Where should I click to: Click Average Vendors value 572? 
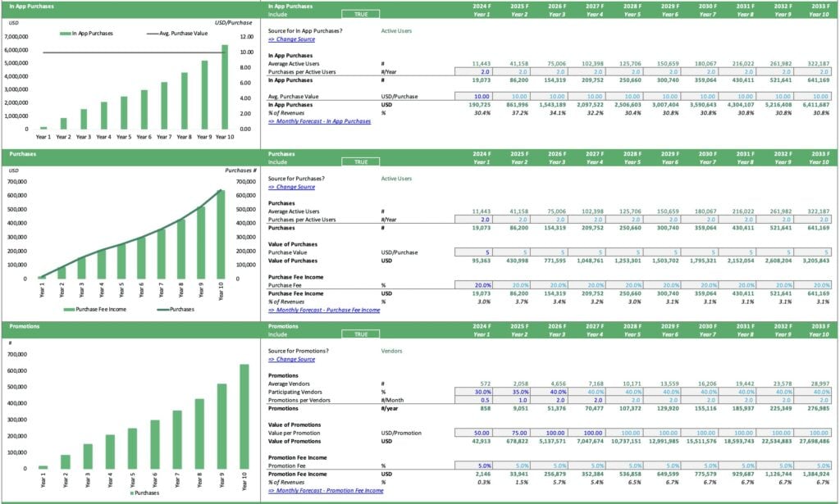pos(486,384)
